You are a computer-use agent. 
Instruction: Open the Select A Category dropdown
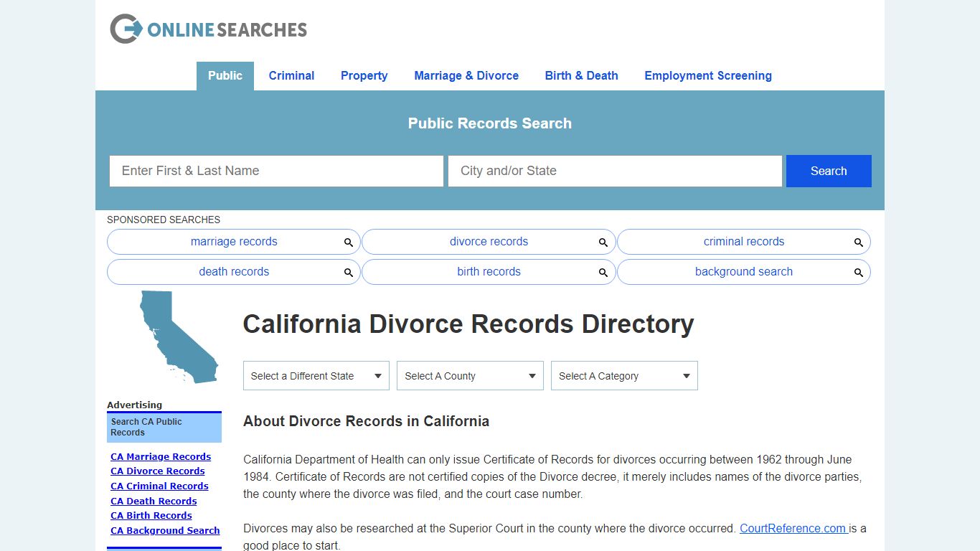[x=623, y=375]
